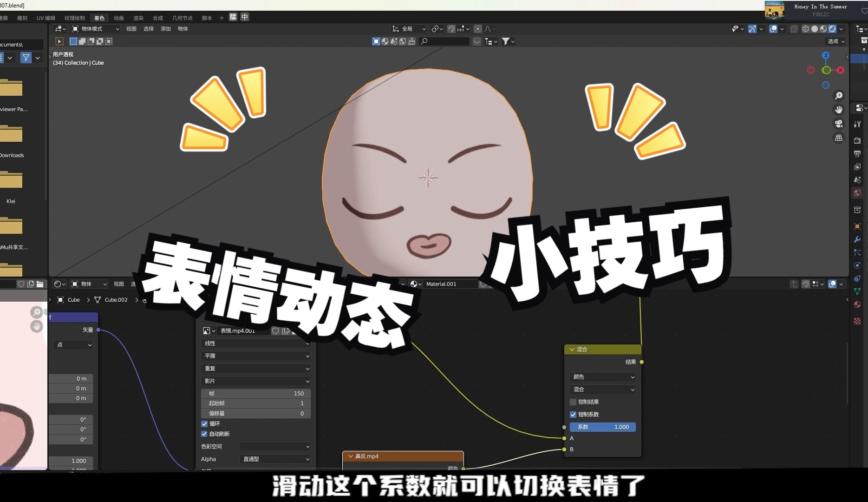
Task: Open the 选项 options button
Action: coord(836,41)
